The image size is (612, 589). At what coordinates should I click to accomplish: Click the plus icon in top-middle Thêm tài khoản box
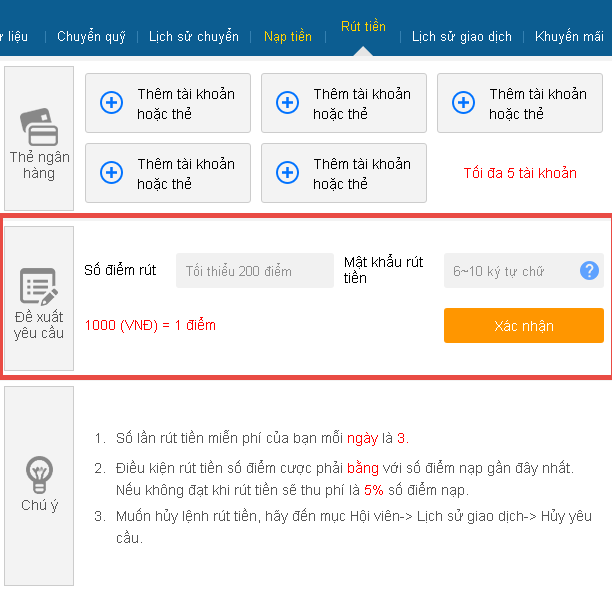(x=287, y=102)
